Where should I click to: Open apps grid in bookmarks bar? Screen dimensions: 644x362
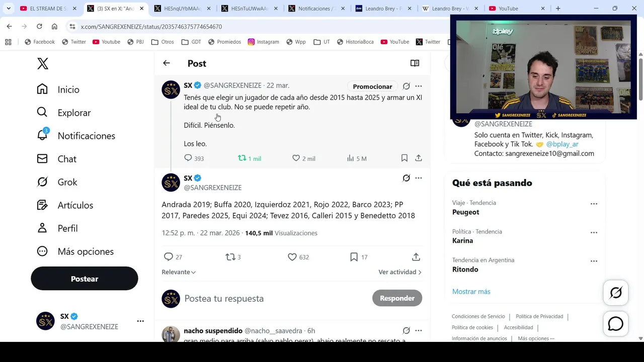pos(8,42)
